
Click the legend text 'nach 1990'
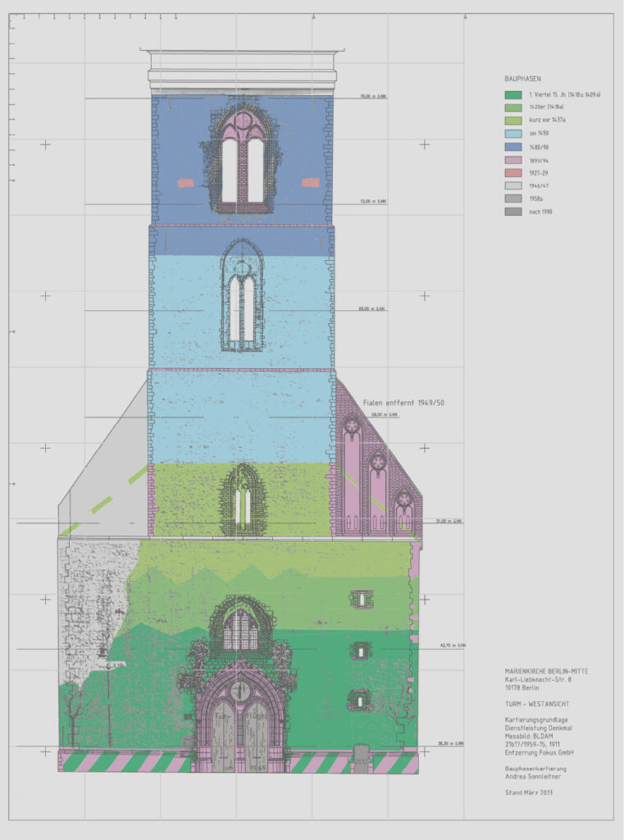coord(541,212)
